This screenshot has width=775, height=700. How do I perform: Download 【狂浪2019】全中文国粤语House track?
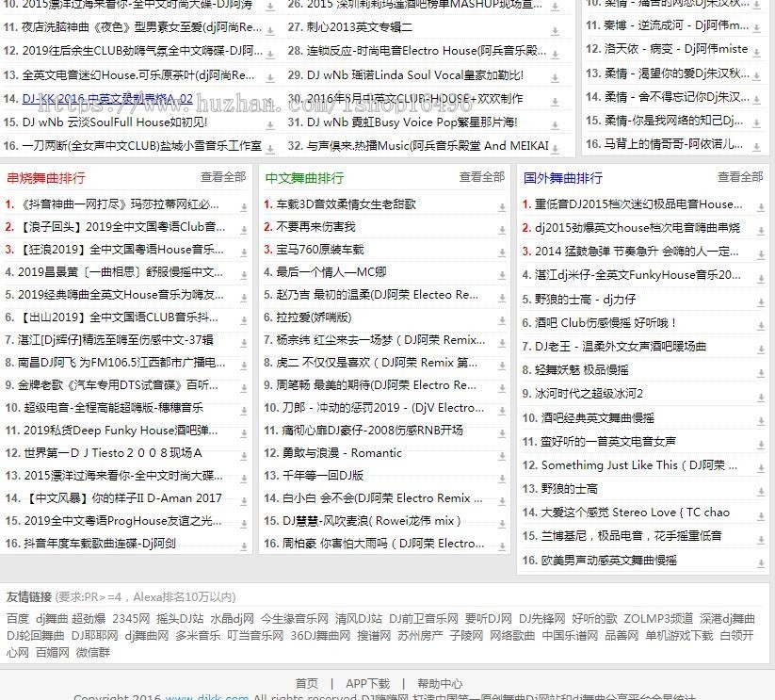click(244, 252)
